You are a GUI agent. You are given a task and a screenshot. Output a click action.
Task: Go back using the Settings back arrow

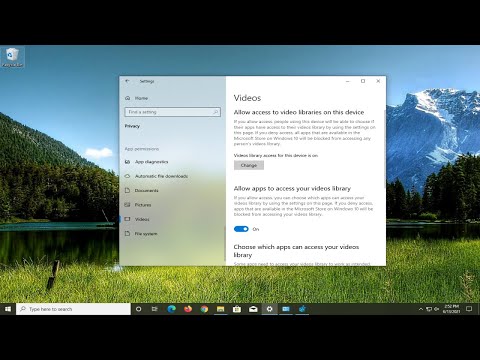(127, 81)
